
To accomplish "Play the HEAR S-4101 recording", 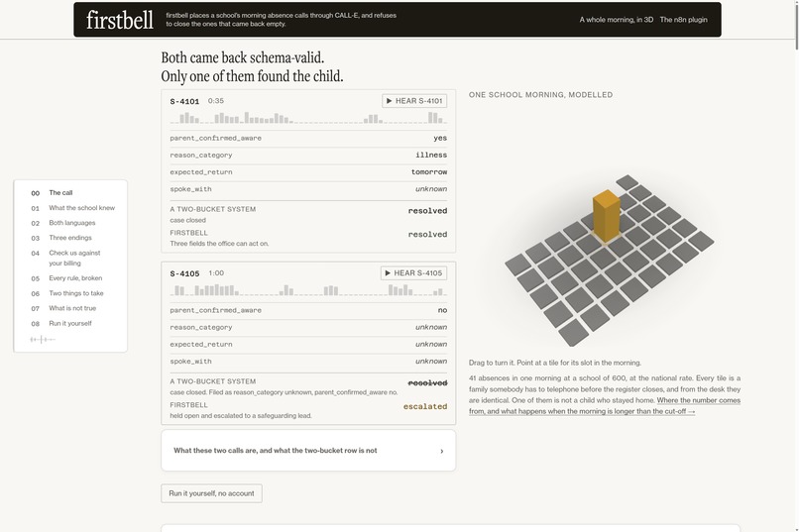I will tap(414, 101).
